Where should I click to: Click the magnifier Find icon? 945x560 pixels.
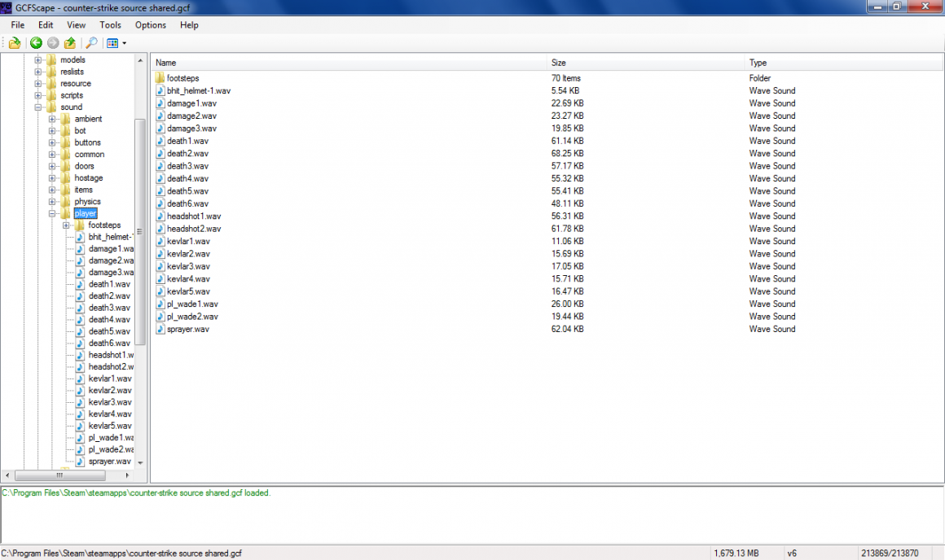tap(92, 43)
